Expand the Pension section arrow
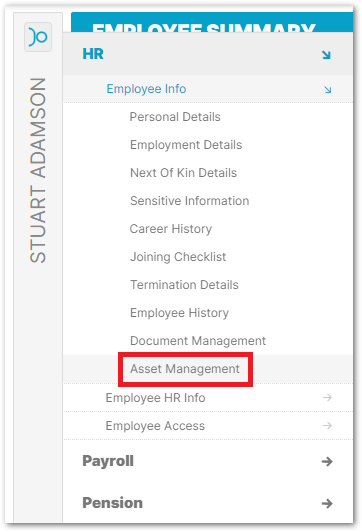Viewport: 362px width, 532px height. click(327, 503)
